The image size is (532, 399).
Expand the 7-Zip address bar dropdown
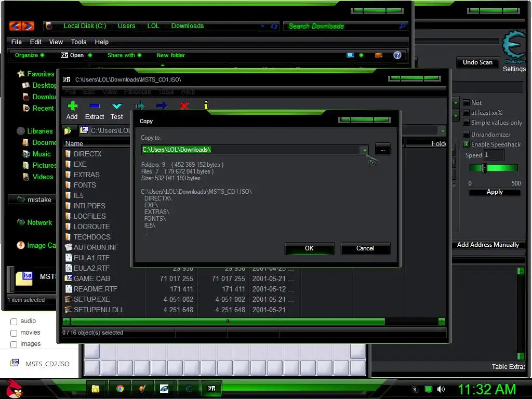[443, 130]
